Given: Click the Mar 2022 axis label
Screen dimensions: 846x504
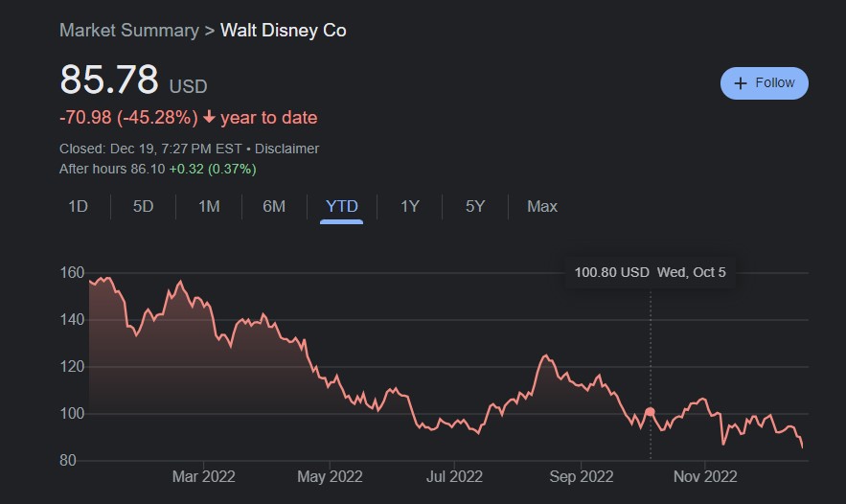Looking at the screenshot, I should coord(204,476).
